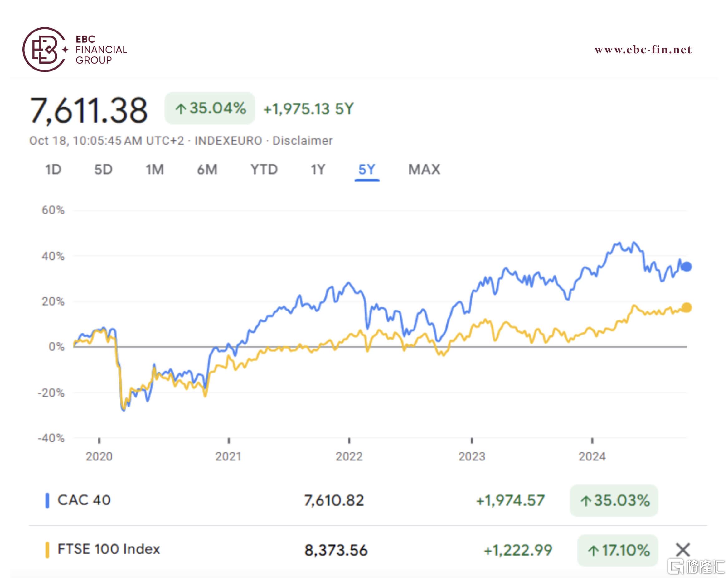Select the 1D time range tab
This screenshot has width=728, height=578.
click(53, 169)
